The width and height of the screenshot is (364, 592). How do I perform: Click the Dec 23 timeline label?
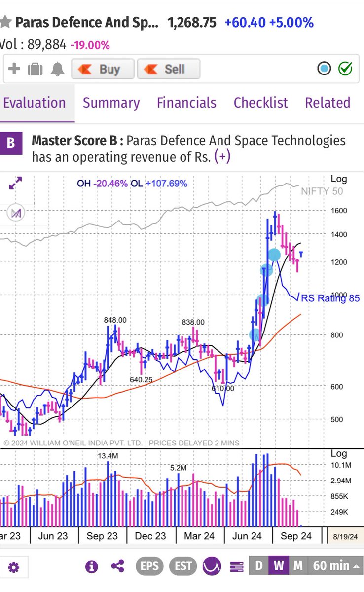pos(150,536)
